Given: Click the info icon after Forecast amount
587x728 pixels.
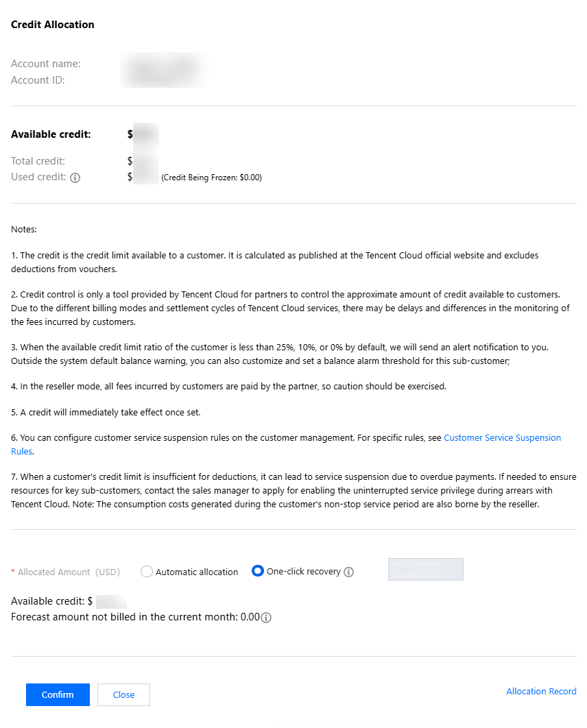Looking at the screenshot, I should click(x=266, y=618).
